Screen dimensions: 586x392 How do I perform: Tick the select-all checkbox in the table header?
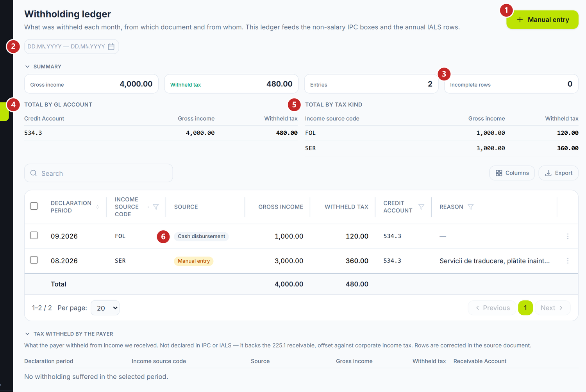34,206
